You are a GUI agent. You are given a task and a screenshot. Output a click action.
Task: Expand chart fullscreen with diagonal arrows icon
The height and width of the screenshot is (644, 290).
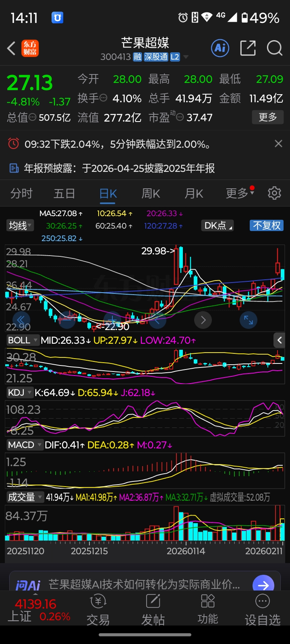click(x=249, y=320)
